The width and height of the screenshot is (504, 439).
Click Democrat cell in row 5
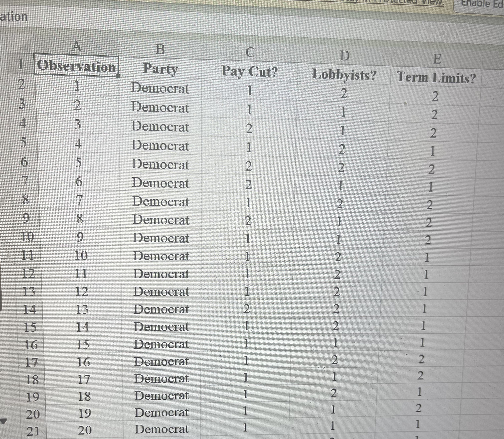click(160, 145)
